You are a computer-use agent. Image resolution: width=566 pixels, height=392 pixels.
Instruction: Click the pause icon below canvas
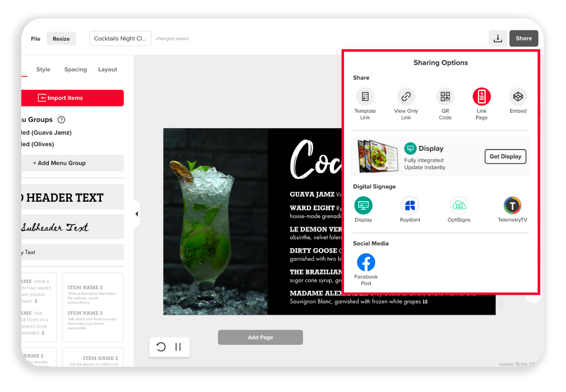coord(178,347)
